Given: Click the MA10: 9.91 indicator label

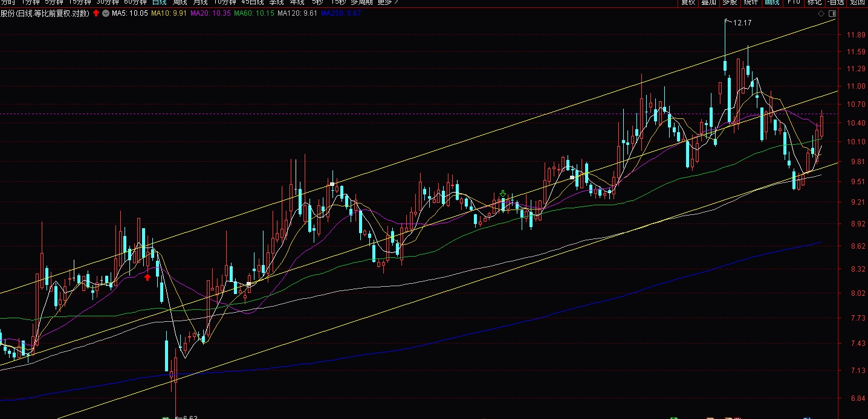Looking at the screenshot, I should coord(169,13).
